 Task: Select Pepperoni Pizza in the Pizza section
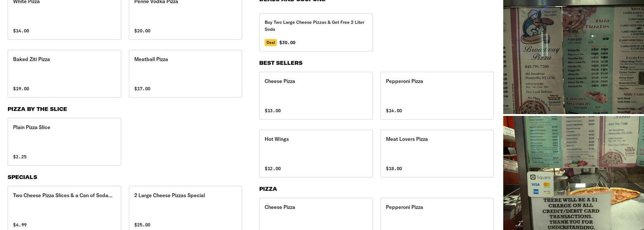click(437, 214)
